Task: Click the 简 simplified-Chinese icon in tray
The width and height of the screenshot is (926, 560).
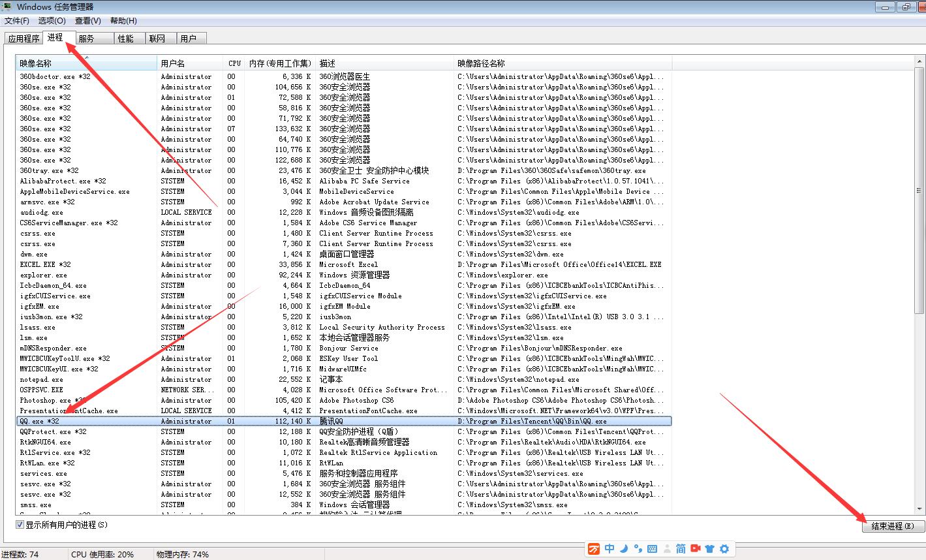Action: pyautogui.click(x=680, y=549)
